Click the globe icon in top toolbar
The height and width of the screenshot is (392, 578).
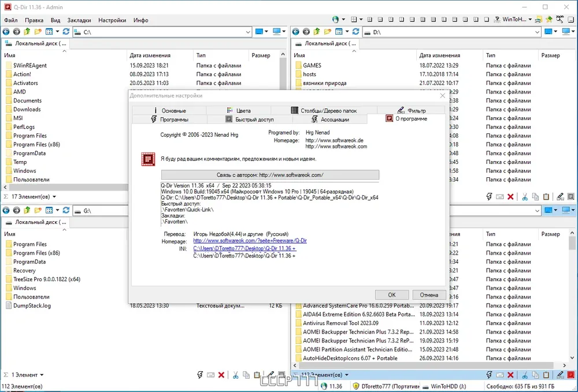[x=335, y=20]
